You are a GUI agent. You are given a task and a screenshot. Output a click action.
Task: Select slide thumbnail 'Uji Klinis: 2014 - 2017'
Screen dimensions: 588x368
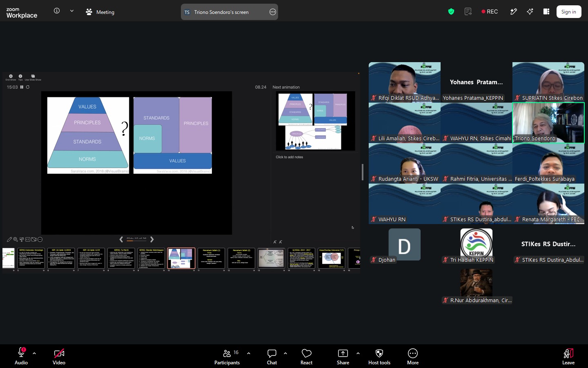301,258
